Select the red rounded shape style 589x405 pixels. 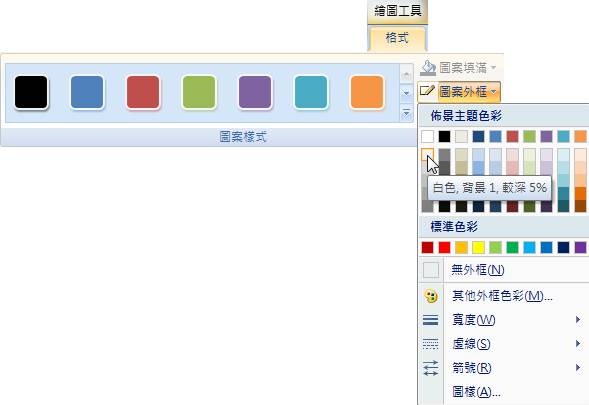(x=143, y=92)
